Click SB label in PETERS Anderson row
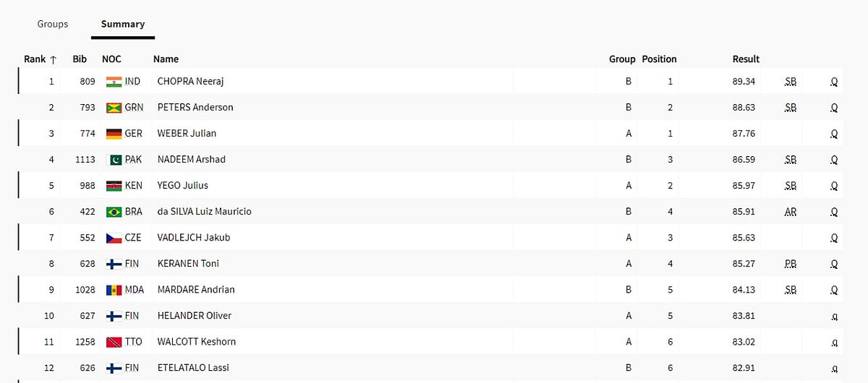The height and width of the screenshot is (383, 868). [791, 108]
